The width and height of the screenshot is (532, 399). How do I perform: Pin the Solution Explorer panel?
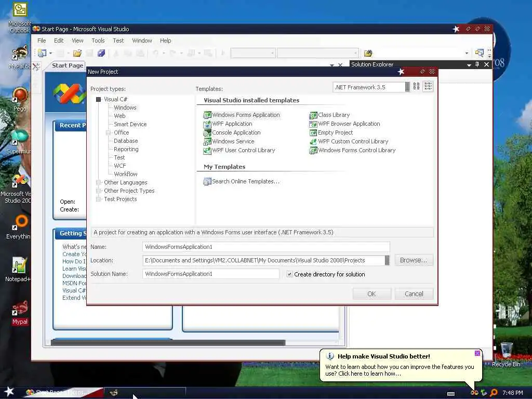coord(477,64)
